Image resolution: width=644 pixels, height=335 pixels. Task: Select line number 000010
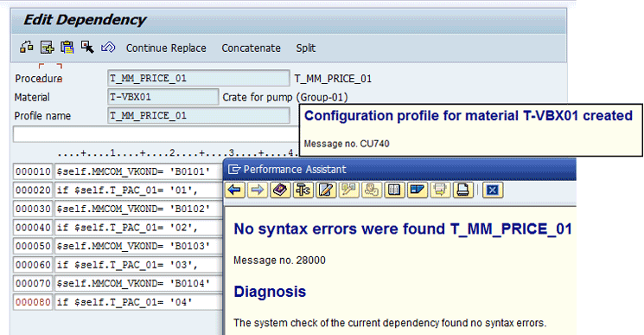tap(33, 171)
